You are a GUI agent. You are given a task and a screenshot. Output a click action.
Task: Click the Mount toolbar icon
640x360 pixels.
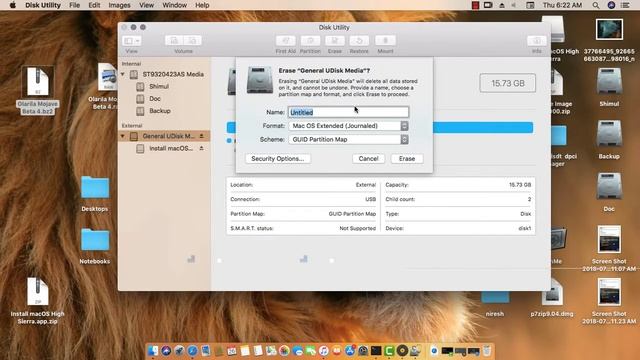(385, 40)
